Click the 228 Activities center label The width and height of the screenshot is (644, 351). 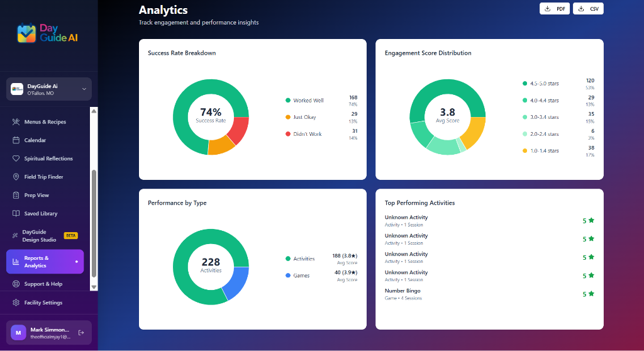point(211,265)
